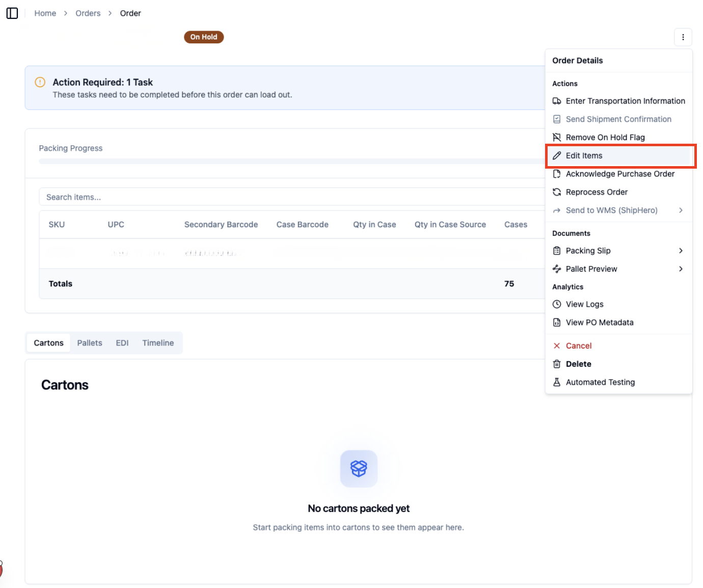This screenshot has height=588, width=703.
Task: Select Acknowledge Purchase Order
Action: click(618, 174)
